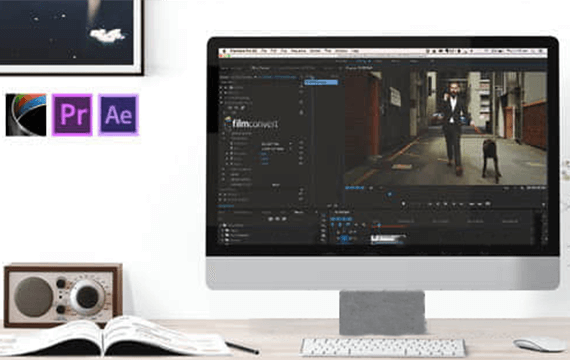
Task: Open the second FilmConvert settings dropdown
Action: click(276, 149)
